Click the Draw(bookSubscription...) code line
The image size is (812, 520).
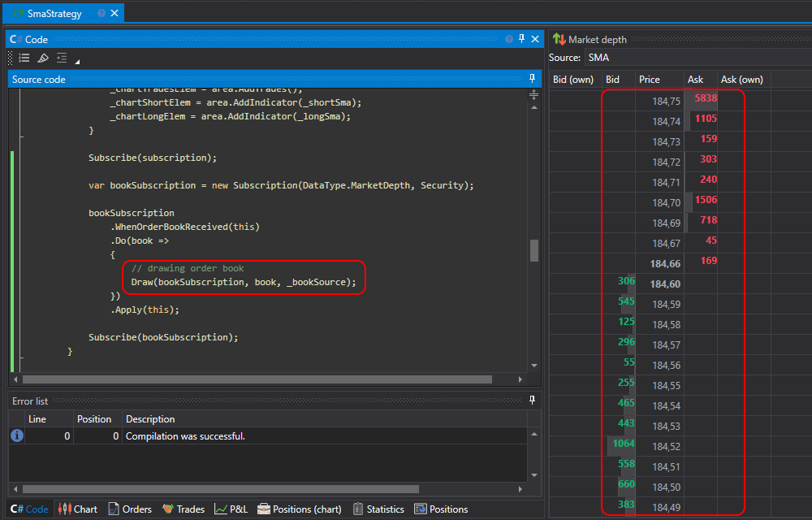click(244, 282)
